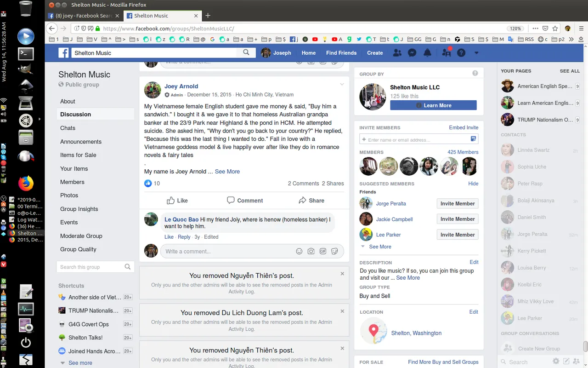The height and width of the screenshot is (368, 588).
Task: Click Firefox back arrow button
Action: point(52,29)
